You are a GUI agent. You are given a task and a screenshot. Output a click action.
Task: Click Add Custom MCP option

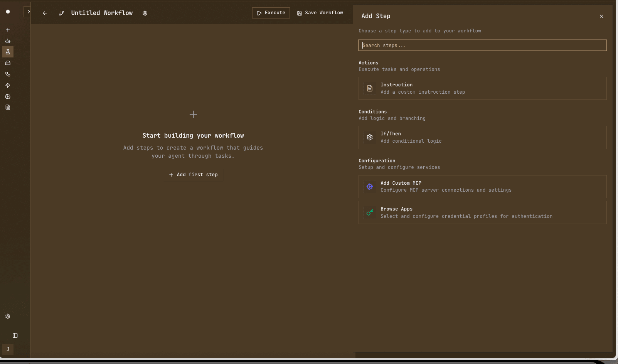[482, 186]
